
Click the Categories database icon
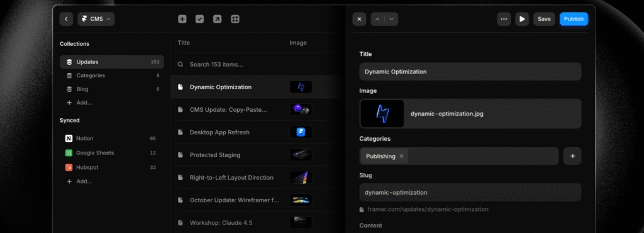(69, 75)
